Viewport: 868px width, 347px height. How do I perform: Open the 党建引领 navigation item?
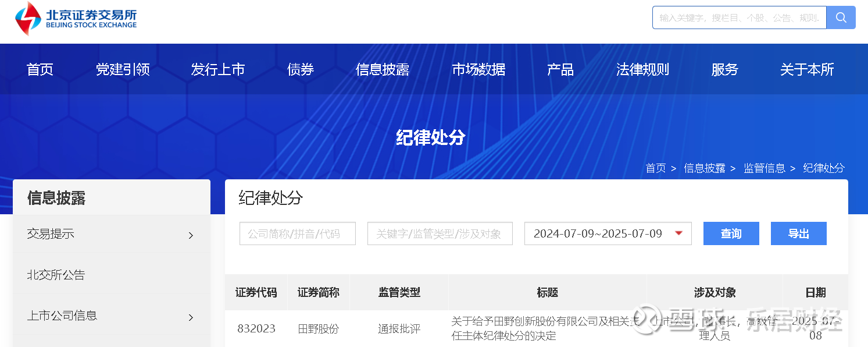(x=123, y=70)
